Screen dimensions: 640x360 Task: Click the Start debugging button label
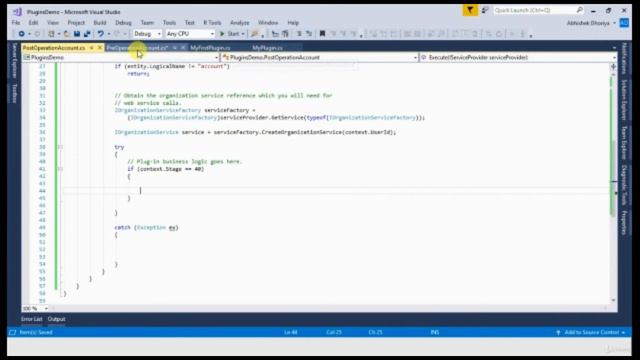pos(233,34)
